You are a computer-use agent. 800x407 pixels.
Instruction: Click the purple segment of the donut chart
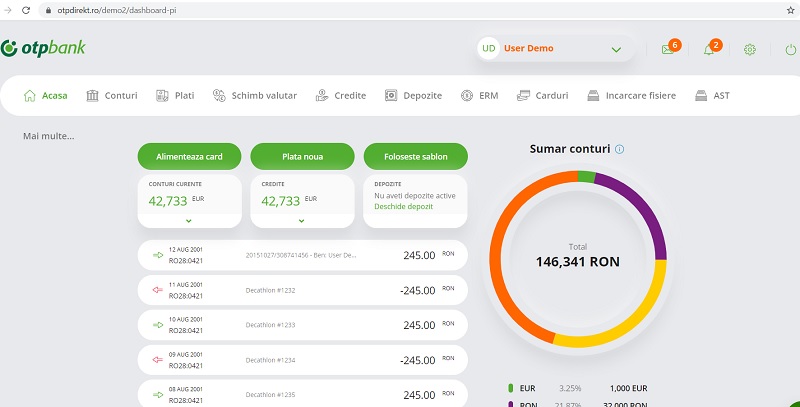644,209
